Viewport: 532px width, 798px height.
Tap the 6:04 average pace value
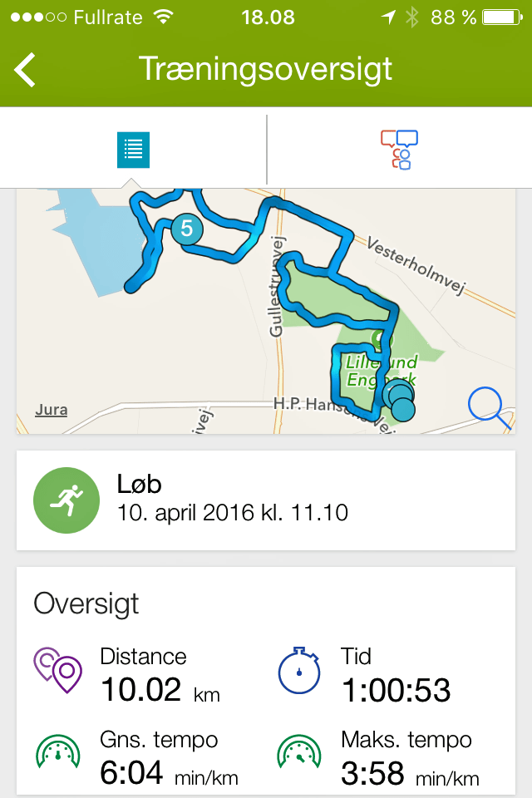(132, 773)
